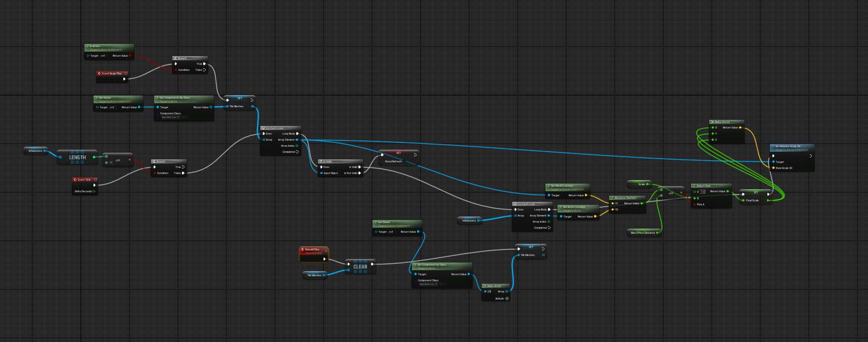The width and height of the screenshot is (868, 342).
Task: Open Component Class dropdown in Get Component by Class
Action: point(428,284)
